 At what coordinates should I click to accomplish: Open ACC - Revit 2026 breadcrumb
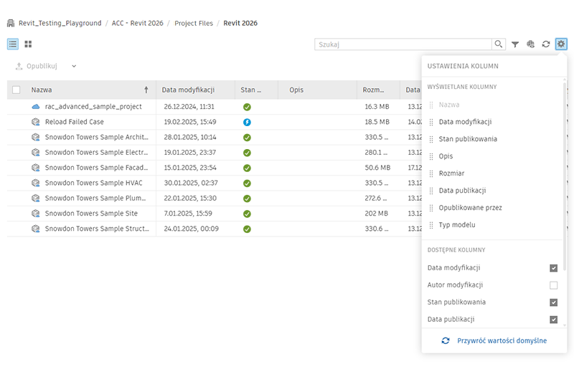137,23
